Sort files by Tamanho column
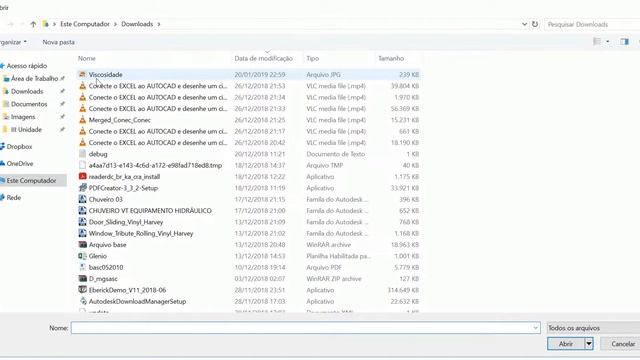This screenshot has width=640, height=360. click(x=391, y=58)
